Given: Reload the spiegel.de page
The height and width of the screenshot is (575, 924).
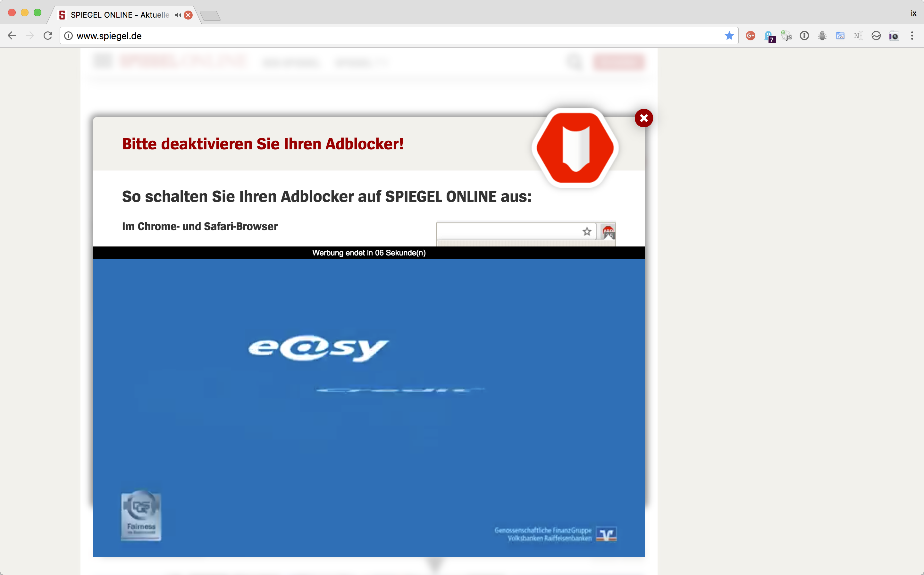Looking at the screenshot, I should [47, 36].
